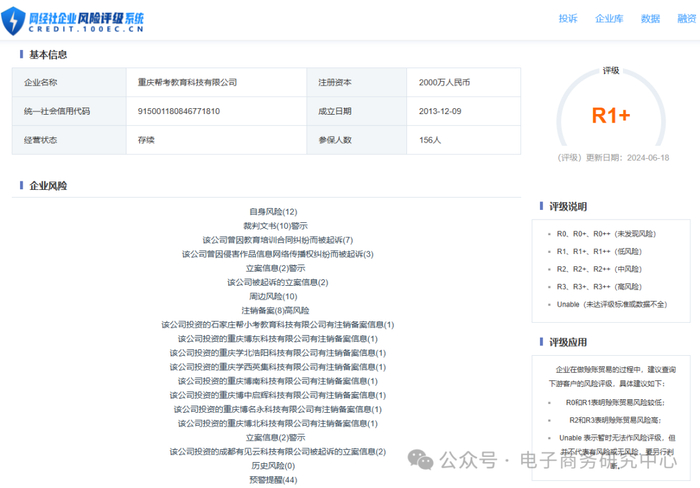Collapse the 裁判文书(10) 警示 group
Image resolution: width=700 pixels, height=488 pixels.
click(x=274, y=226)
